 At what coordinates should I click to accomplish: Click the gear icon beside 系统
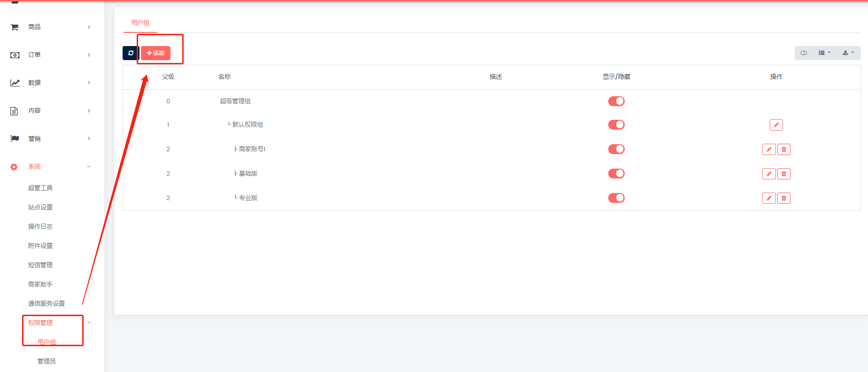14,167
